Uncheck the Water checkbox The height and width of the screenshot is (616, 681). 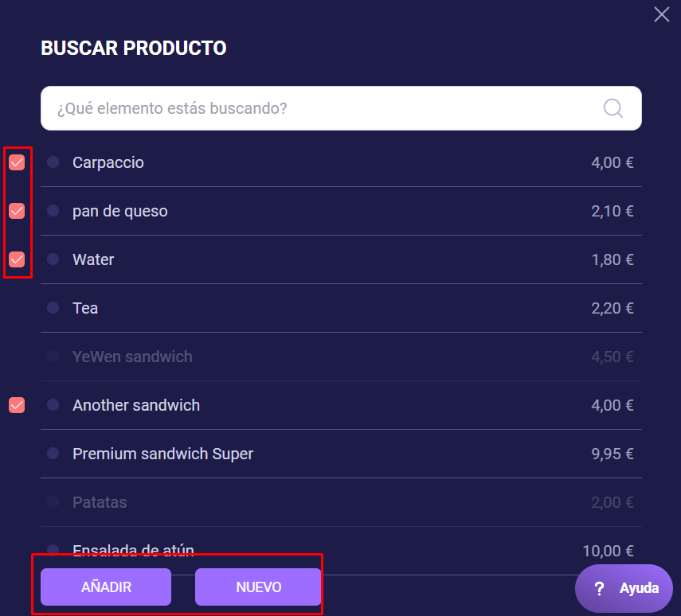[x=17, y=259]
